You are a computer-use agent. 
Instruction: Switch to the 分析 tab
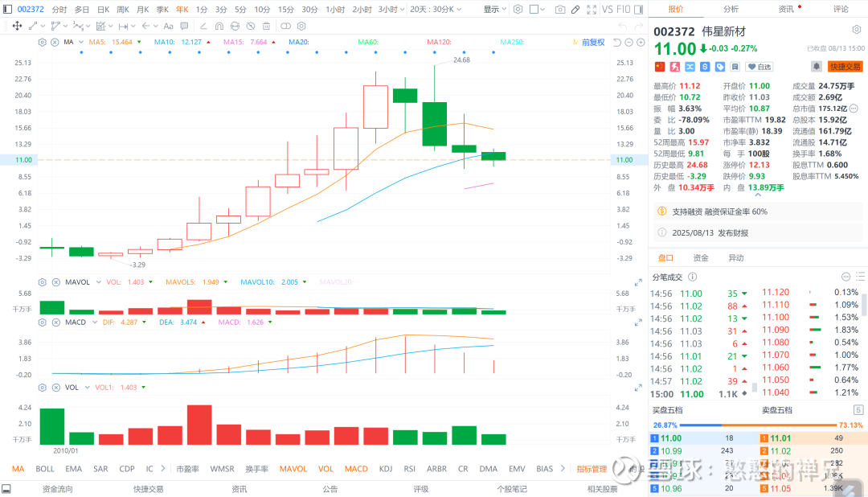click(731, 9)
